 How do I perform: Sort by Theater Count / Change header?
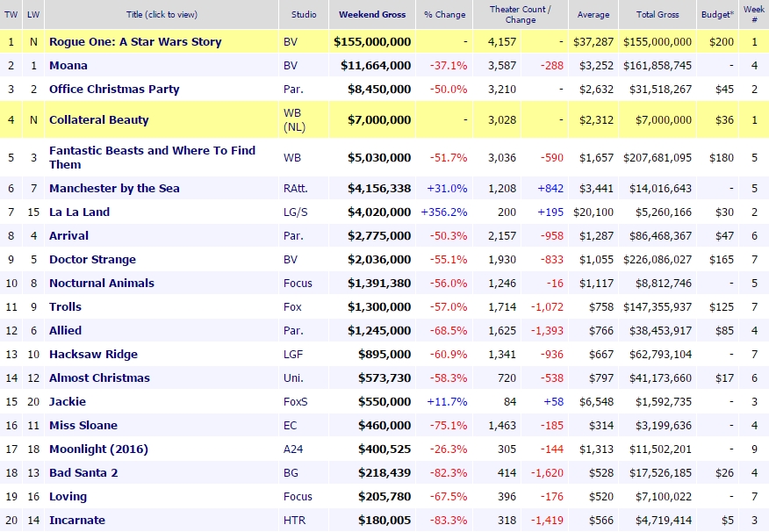pos(521,15)
